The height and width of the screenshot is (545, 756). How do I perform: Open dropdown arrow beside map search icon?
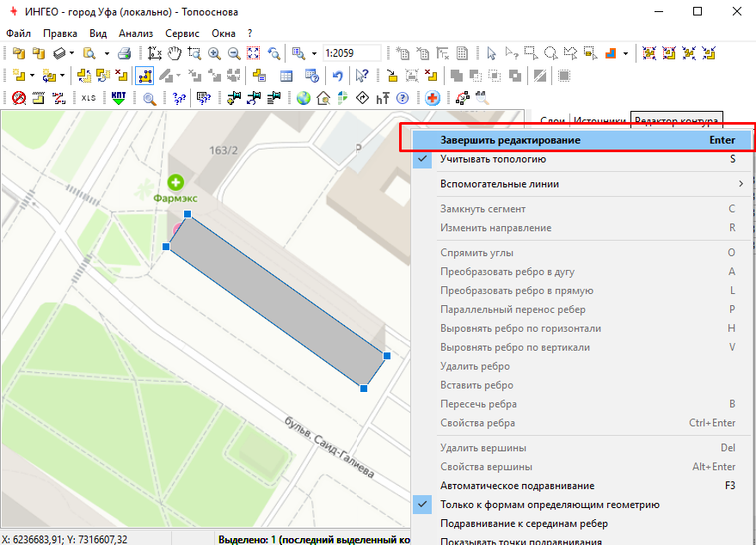pyautogui.click(x=107, y=53)
